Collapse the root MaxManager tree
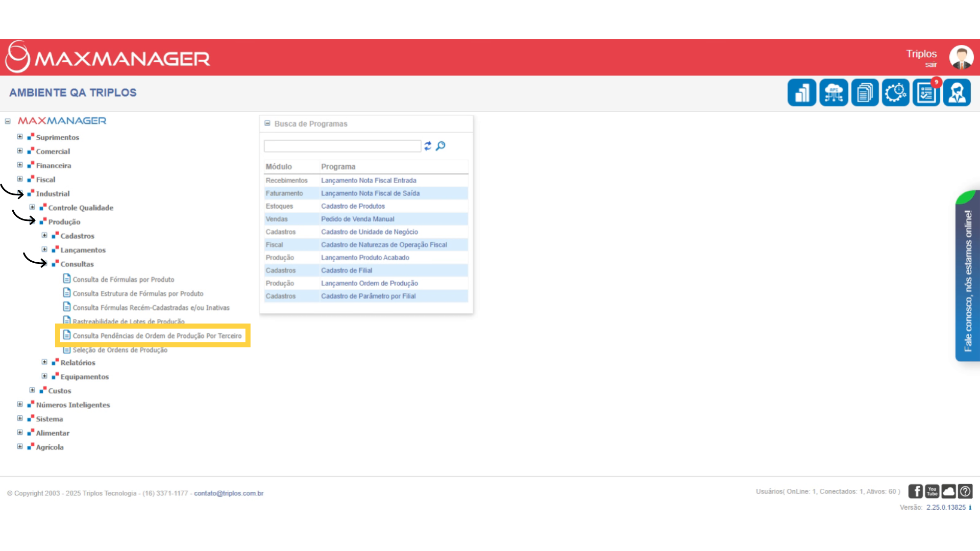The height and width of the screenshot is (551, 980). point(8,121)
